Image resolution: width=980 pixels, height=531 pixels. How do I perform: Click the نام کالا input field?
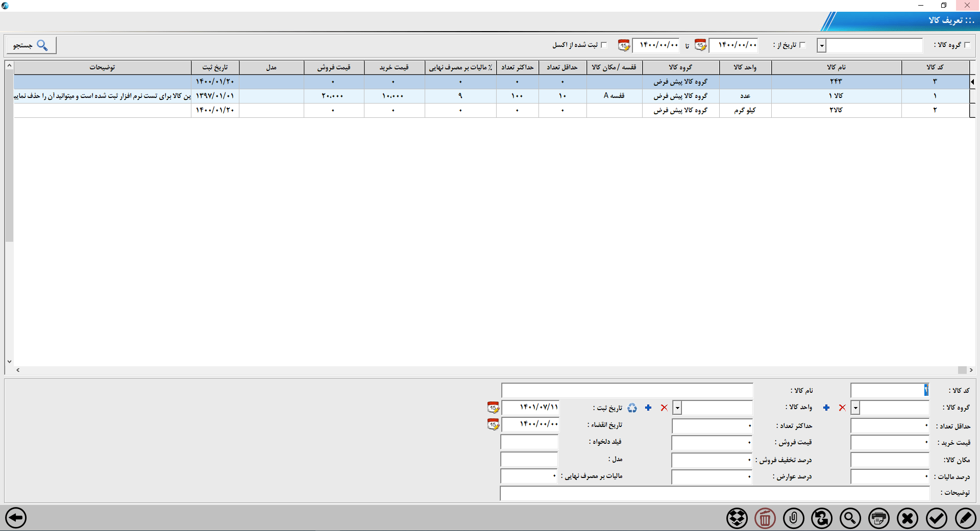tap(627, 391)
